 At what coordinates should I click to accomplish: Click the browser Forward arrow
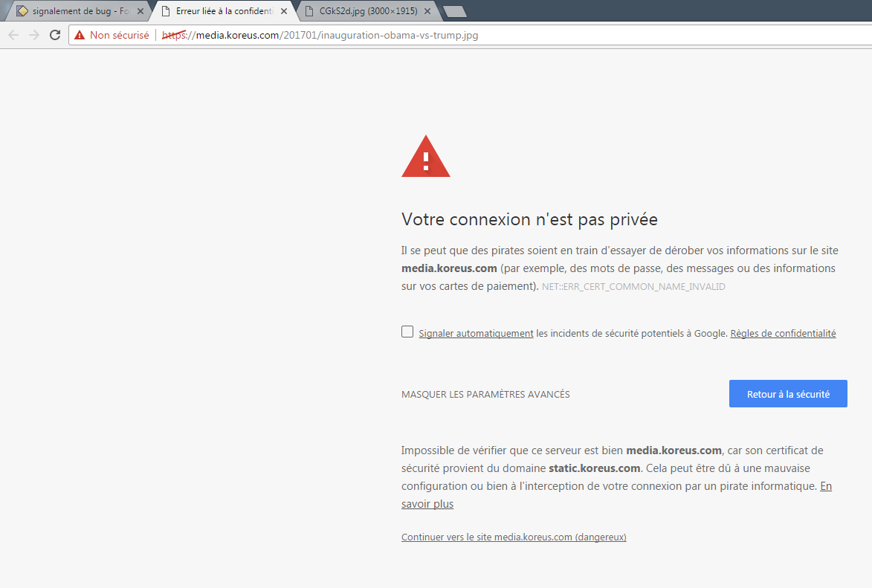point(34,35)
